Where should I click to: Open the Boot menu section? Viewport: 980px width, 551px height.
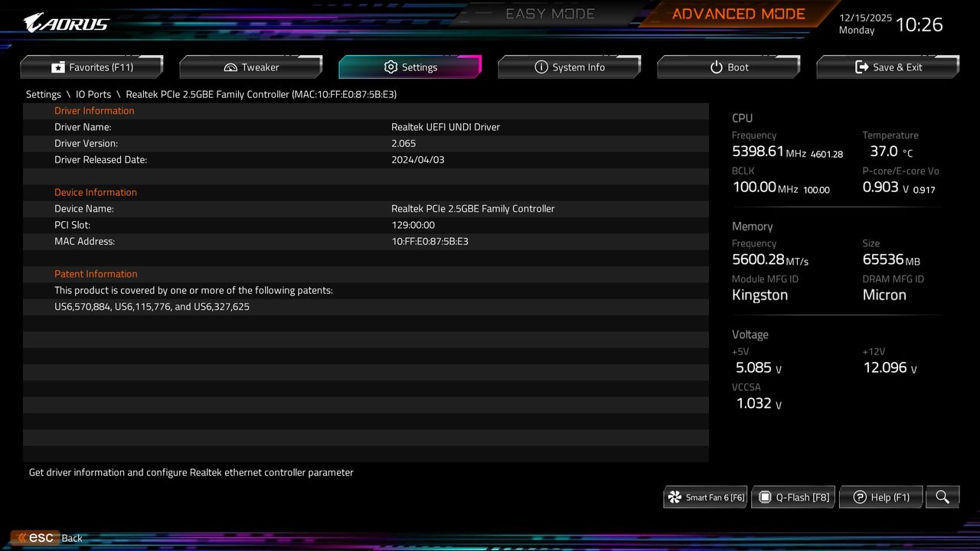pyautogui.click(x=728, y=67)
